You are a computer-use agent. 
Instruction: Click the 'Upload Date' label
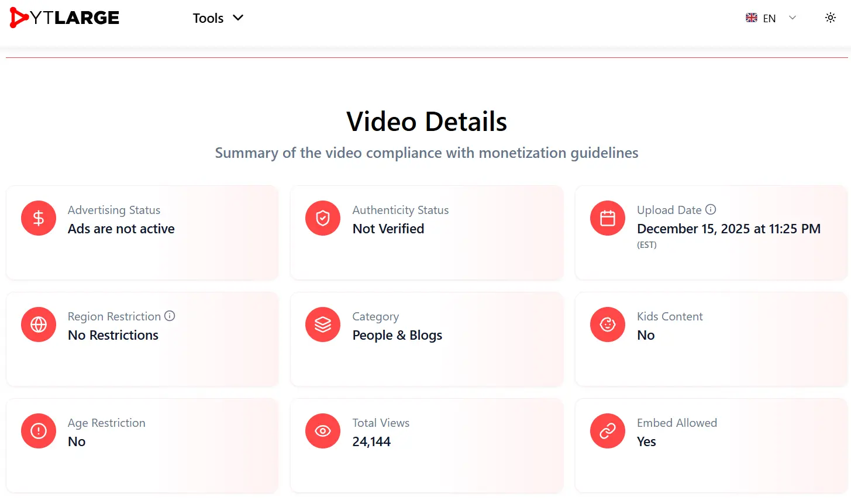pos(669,210)
